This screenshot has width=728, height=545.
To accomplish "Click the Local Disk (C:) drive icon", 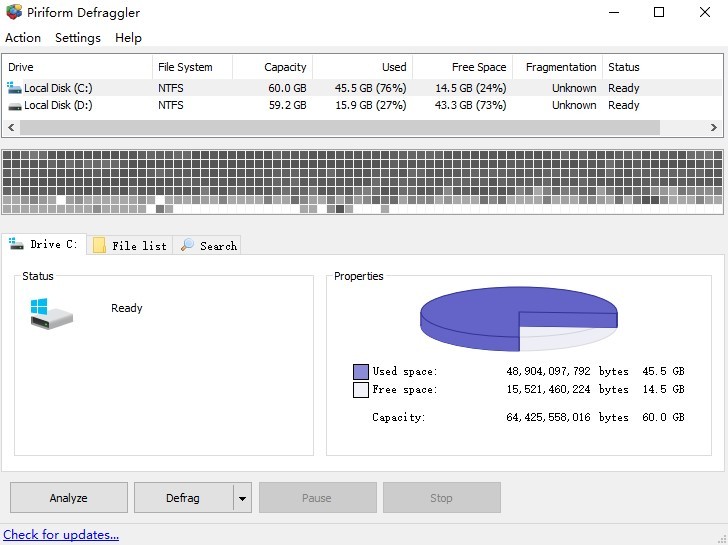I will point(14,88).
